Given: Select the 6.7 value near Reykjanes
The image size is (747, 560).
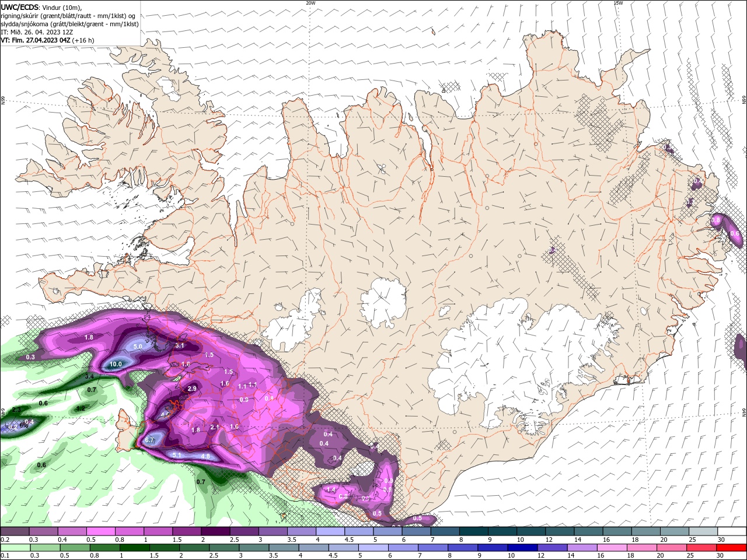Looking at the screenshot, I should tap(150, 440).
